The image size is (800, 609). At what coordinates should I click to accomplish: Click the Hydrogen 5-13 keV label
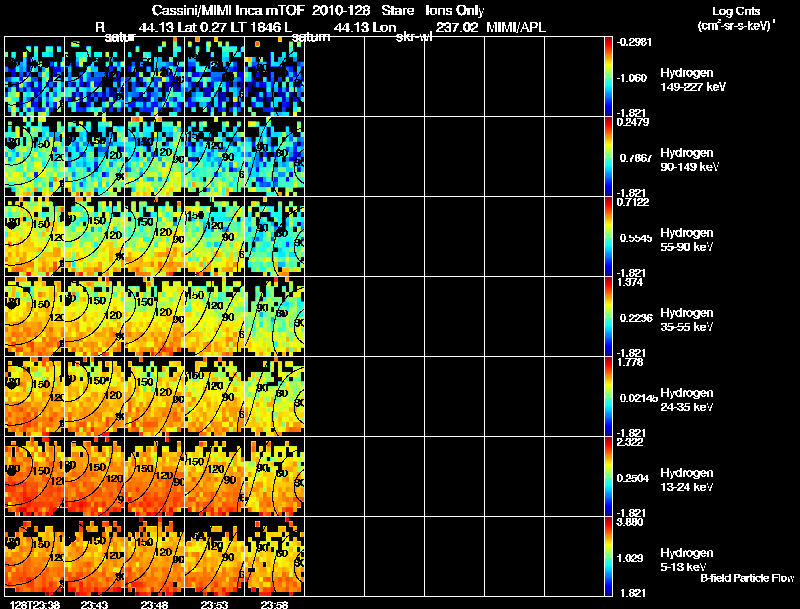[x=687, y=560]
